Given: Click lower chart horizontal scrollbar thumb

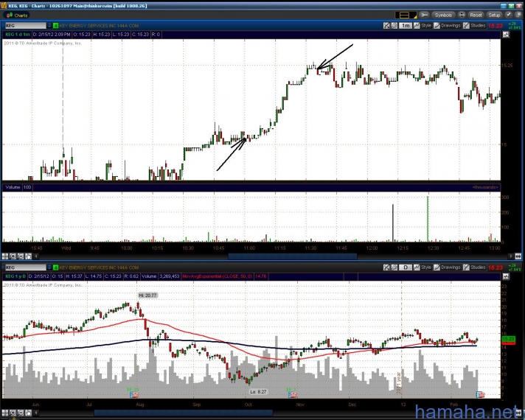Looking at the screenshot, I should coord(183,413).
